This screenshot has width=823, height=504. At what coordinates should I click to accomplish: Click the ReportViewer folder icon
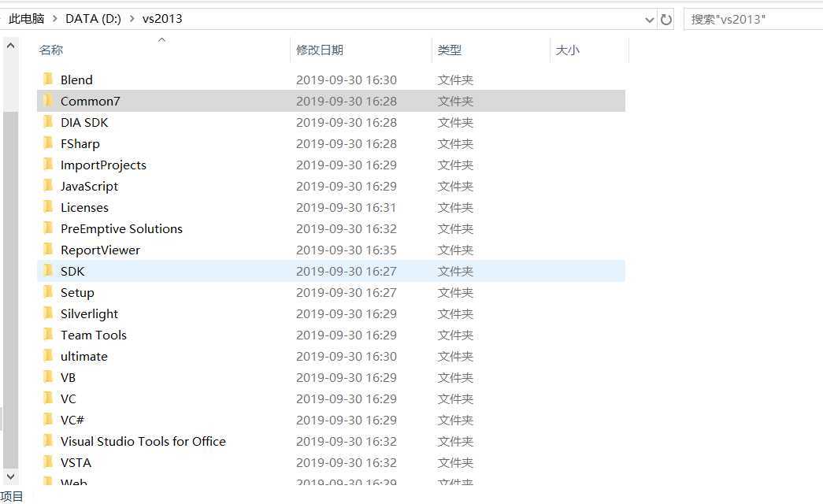pyautogui.click(x=48, y=250)
